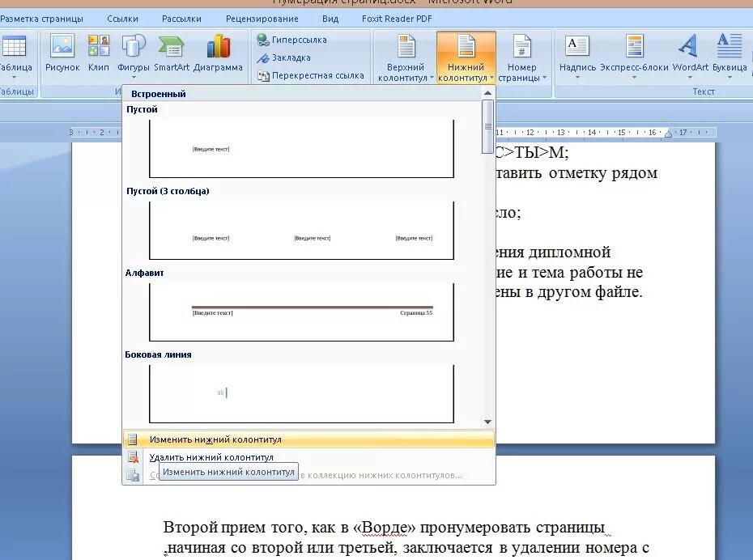Click the document text 'тавить отметку рядом'
Screen dimensions: 753x560
(576, 172)
